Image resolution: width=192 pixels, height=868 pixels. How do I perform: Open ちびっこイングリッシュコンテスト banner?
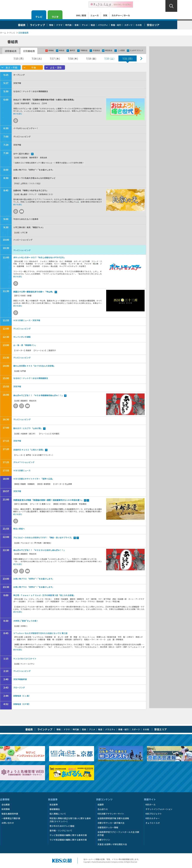pos(22,753)
